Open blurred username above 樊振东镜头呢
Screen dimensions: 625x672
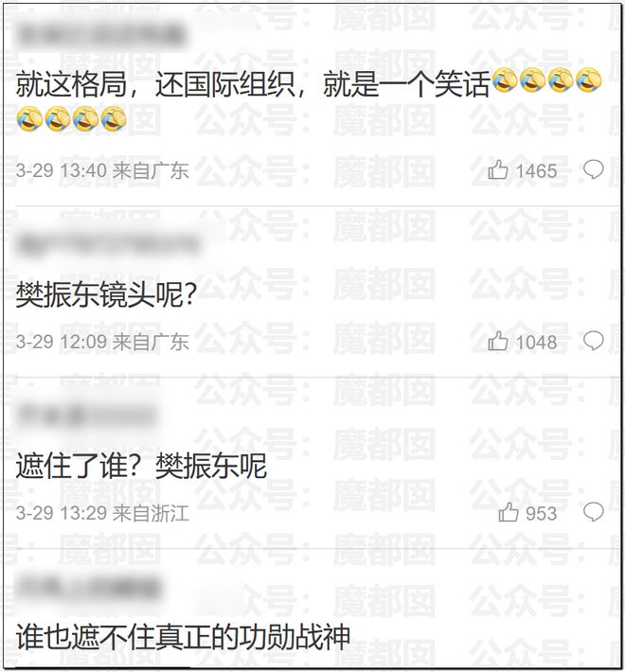point(108,245)
